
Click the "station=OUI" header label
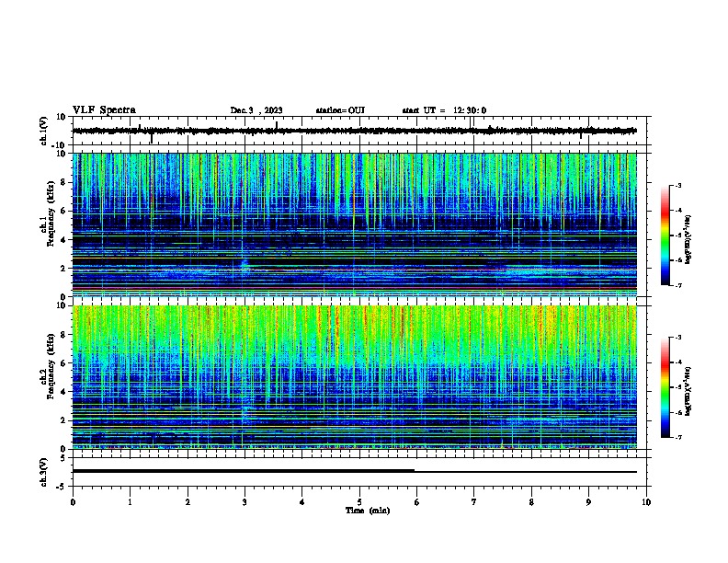(x=340, y=110)
